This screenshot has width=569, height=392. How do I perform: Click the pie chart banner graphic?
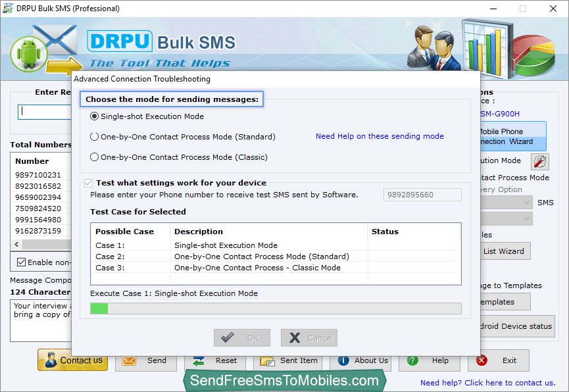point(533,55)
